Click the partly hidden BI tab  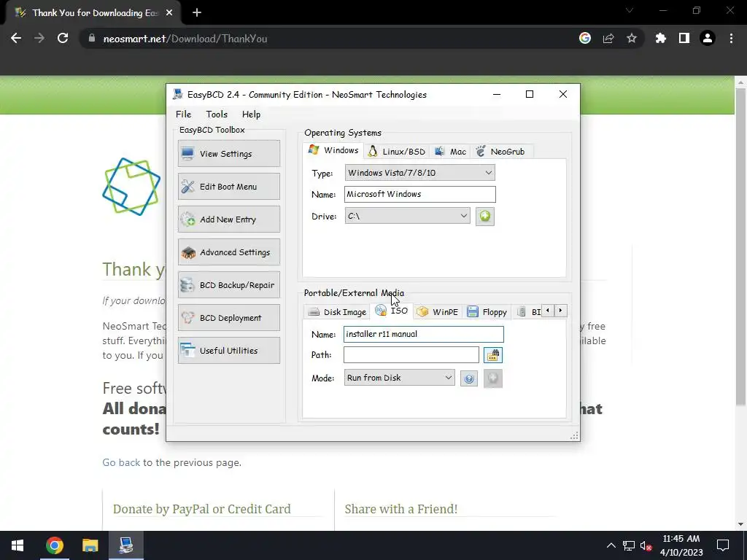(530, 312)
